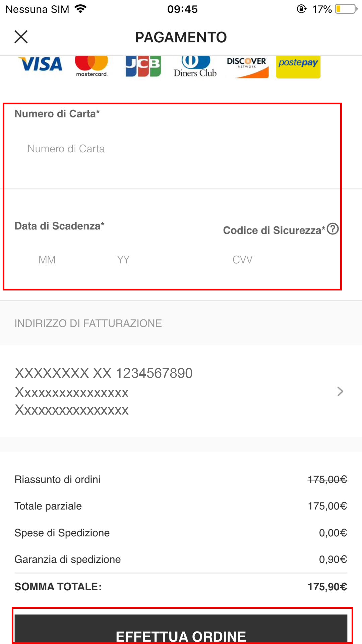Open security code help question mark

(x=333, y=229)
